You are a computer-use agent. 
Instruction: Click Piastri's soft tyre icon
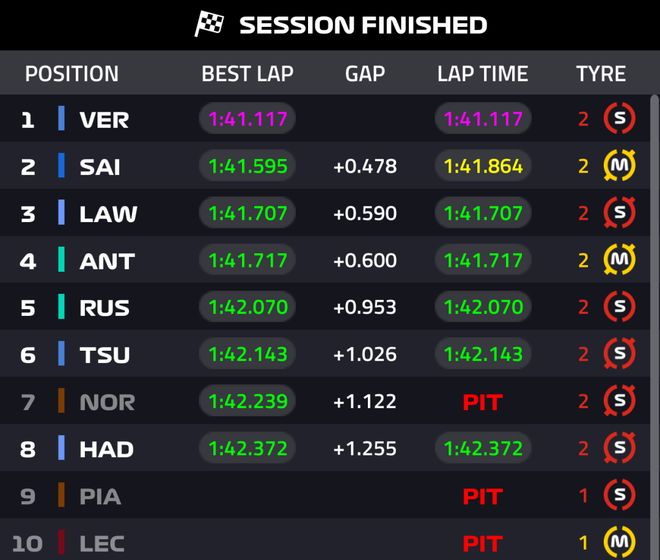(619, 495)
